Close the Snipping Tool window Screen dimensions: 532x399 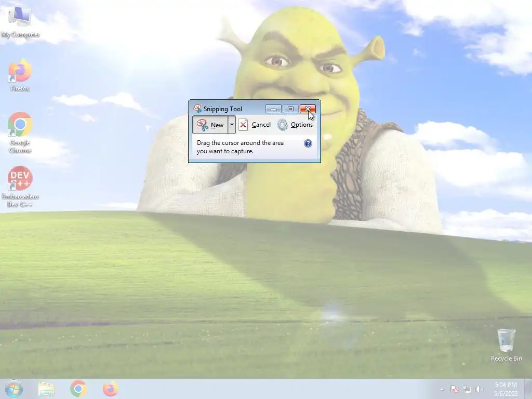tap(308, 109)
